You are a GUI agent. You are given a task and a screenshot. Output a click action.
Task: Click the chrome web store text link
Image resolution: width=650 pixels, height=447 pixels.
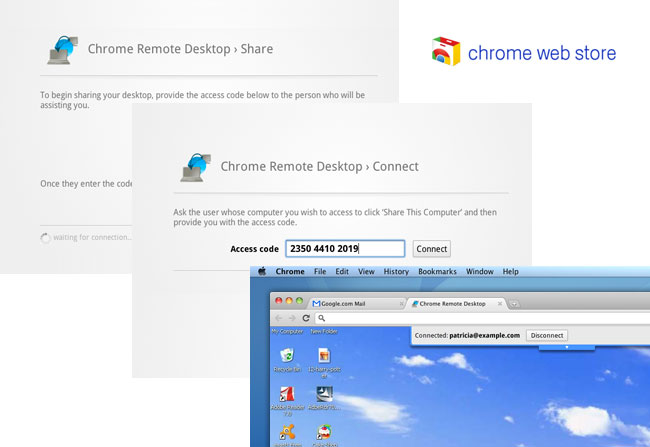tap(542, 53)
